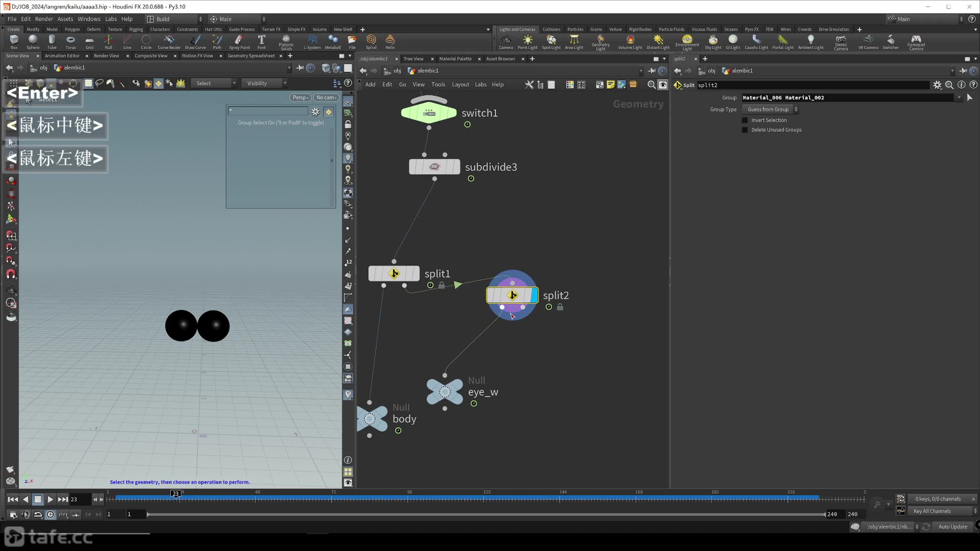
Task: Open parameter gear menu for split2
Action: pyautogui.click(x=937, y=85)
